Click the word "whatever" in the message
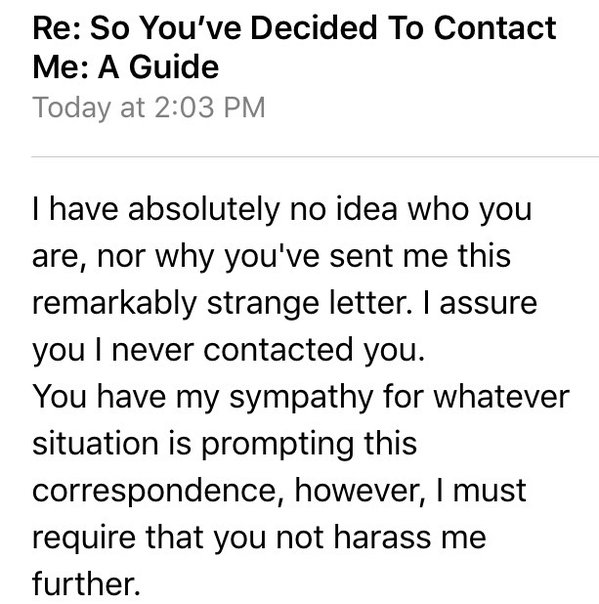Image resolution: width=599 pixels, height=604 pixels. click(x=502, y=397)
